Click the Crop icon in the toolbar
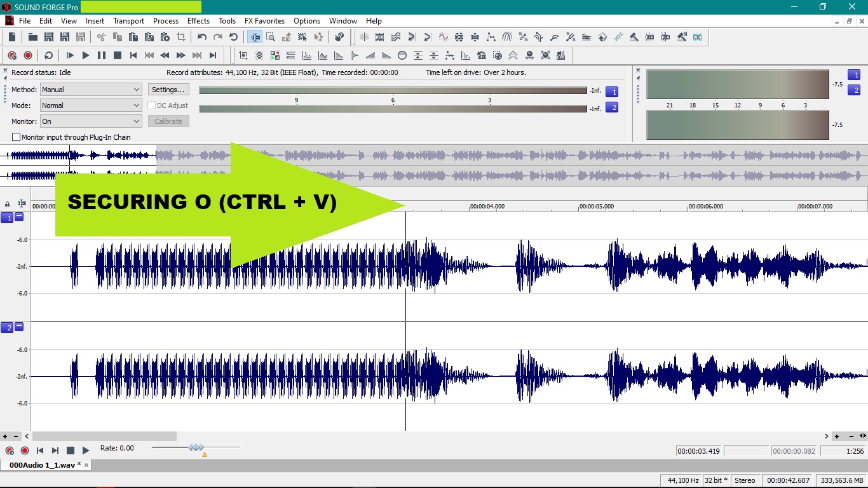Screen dimensions: 868x488 pos(181,37)
